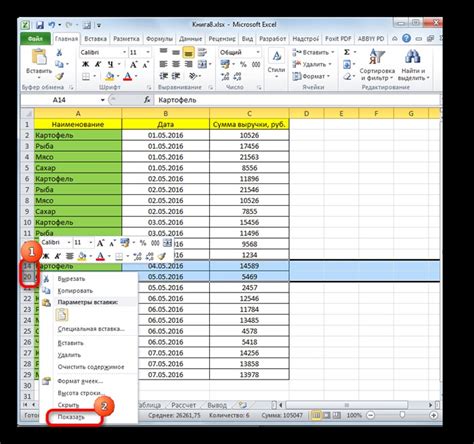Viewport: 474px width, 444px height.
Task: Click the Paste clipboard icon in ribbon
Action: point(39,57)
